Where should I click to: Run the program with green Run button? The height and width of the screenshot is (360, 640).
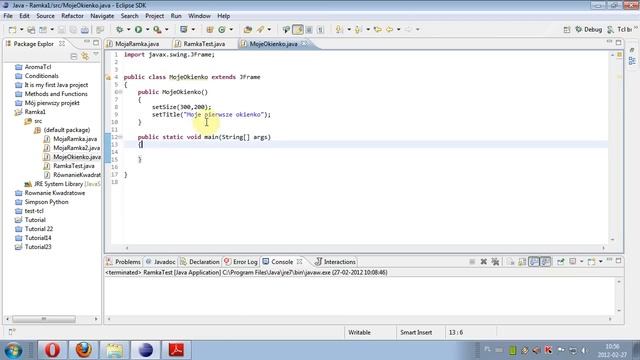point(138,29)
